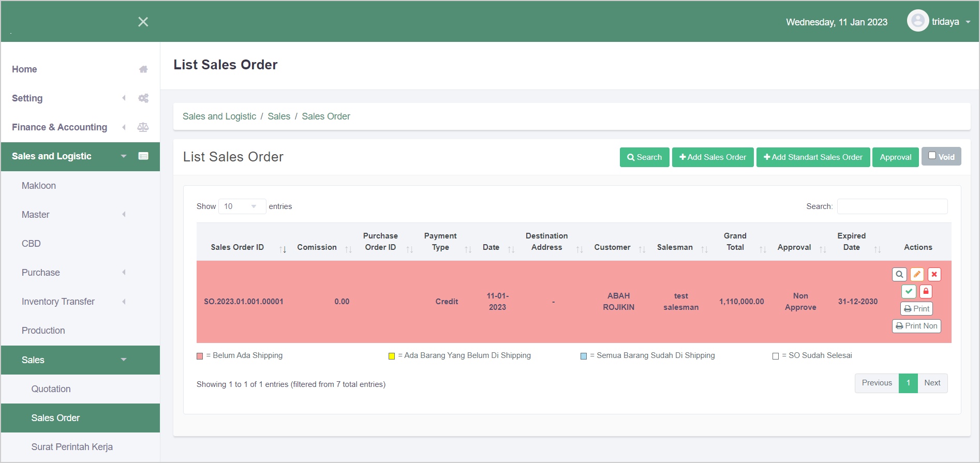Screen dimensions: 980x463
Task: Open Surat Perintah Kerja menu item
Action: [72, 447]
